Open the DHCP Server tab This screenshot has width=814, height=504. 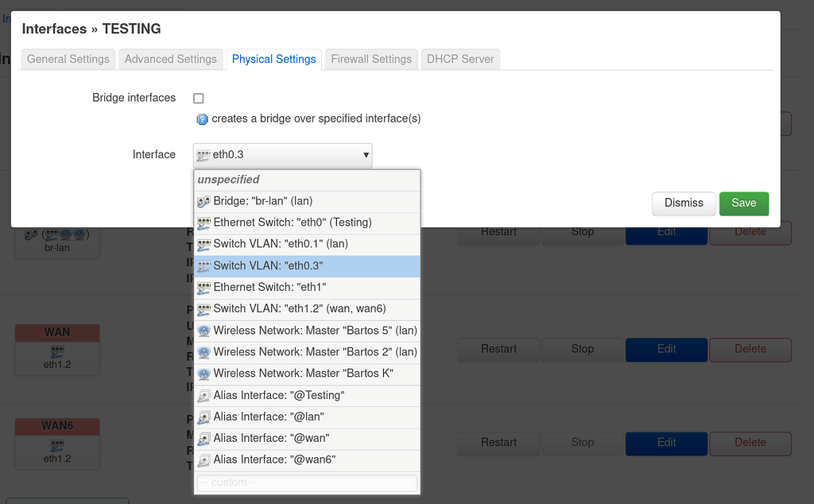[x=459, y=59]
